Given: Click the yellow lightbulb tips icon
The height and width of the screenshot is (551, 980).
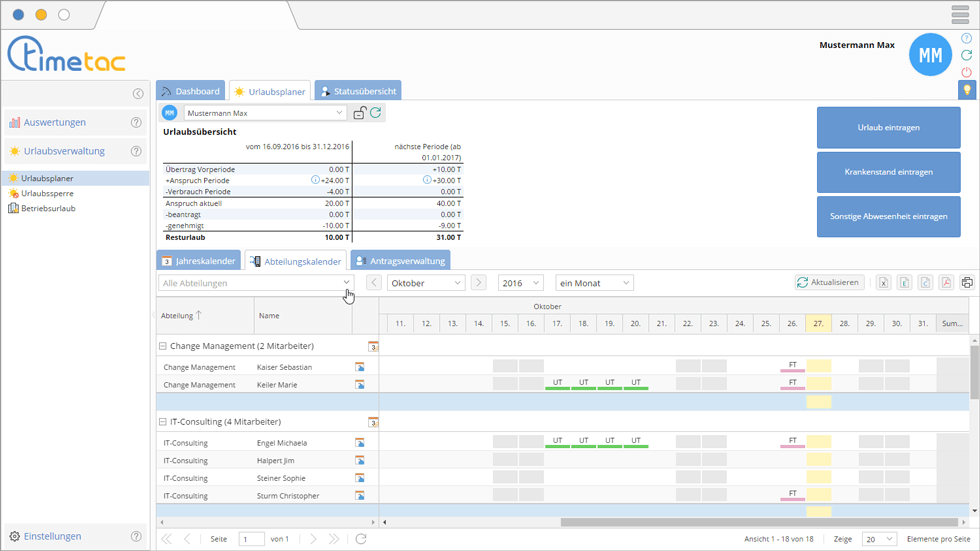Looking at the screenshot, I should pos(966,90).
